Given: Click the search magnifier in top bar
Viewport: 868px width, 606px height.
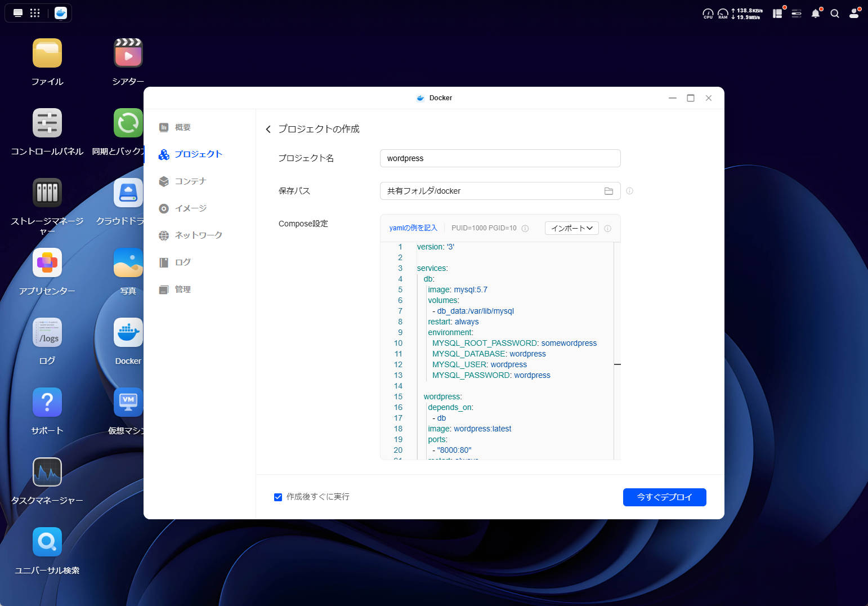Looking at the screenshot, I should click(x=835, y=14).
